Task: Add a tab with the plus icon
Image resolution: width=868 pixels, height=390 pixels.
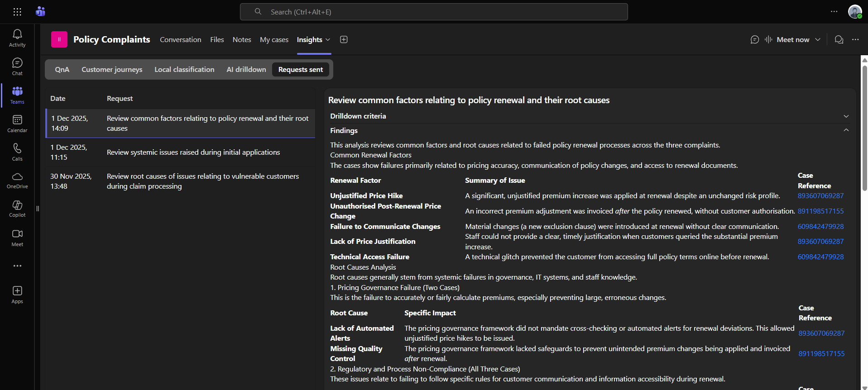Action: [344, 40]
